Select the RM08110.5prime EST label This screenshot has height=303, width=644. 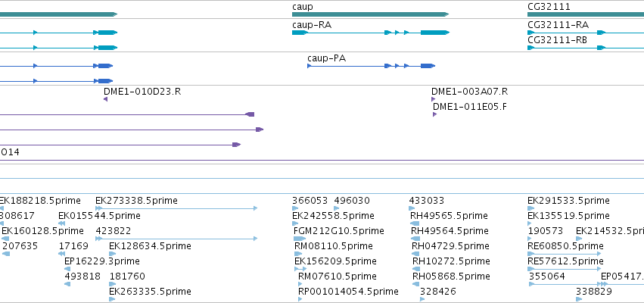(334, 246)
